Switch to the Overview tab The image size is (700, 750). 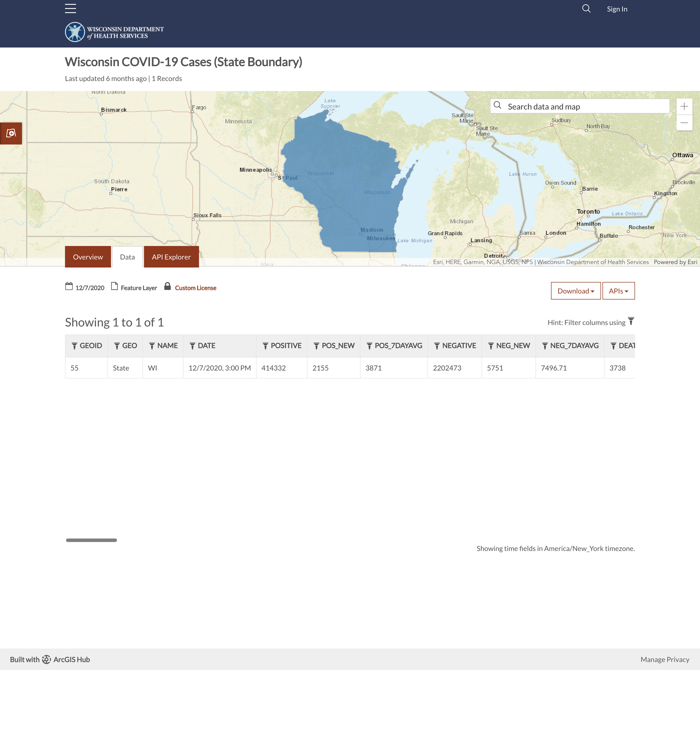[87, 257]
